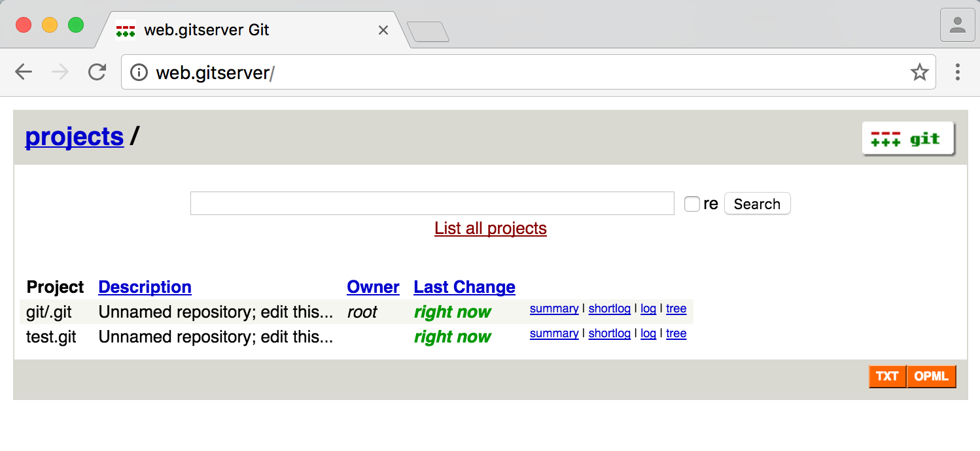
Task: Bookmark page with the star icon
Action: [x=919, y=72]
